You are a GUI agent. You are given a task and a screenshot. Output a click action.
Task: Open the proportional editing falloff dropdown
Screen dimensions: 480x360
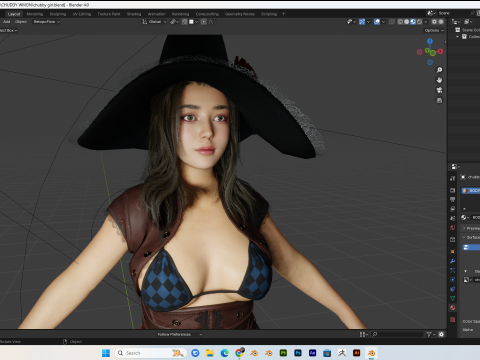(x=212, y=22)
